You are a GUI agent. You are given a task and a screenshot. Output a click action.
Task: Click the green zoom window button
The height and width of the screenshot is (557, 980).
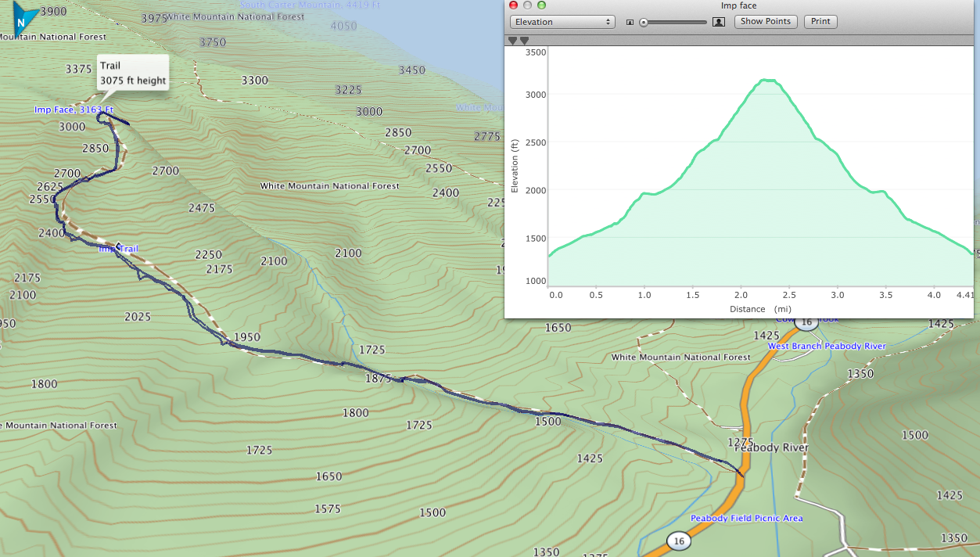click(x=544, y=5)
